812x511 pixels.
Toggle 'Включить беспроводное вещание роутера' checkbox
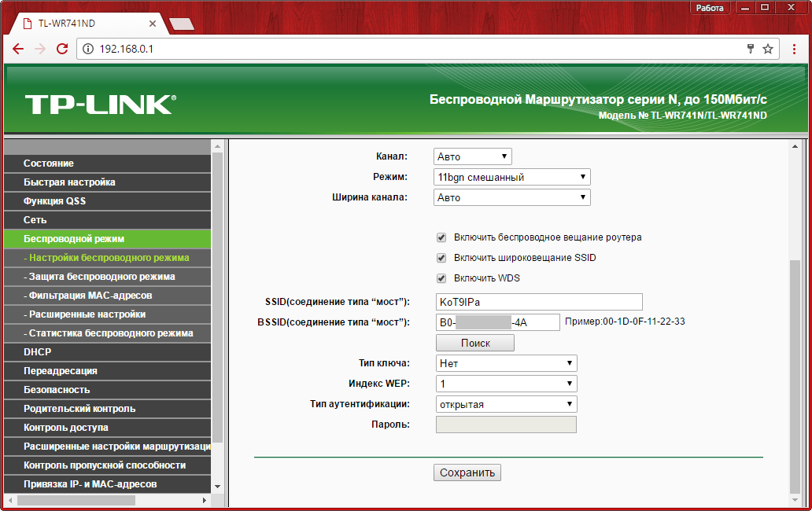click(441, 237)
